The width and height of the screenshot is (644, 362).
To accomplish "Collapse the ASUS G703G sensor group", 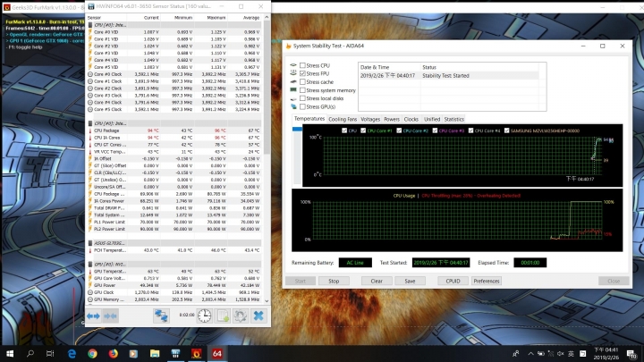I will [x=174, y=243].
